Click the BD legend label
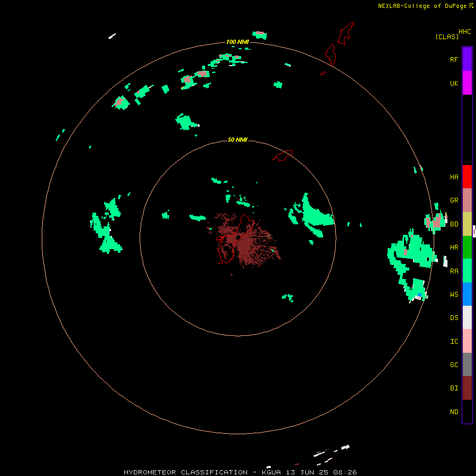 tap(454, 224)
